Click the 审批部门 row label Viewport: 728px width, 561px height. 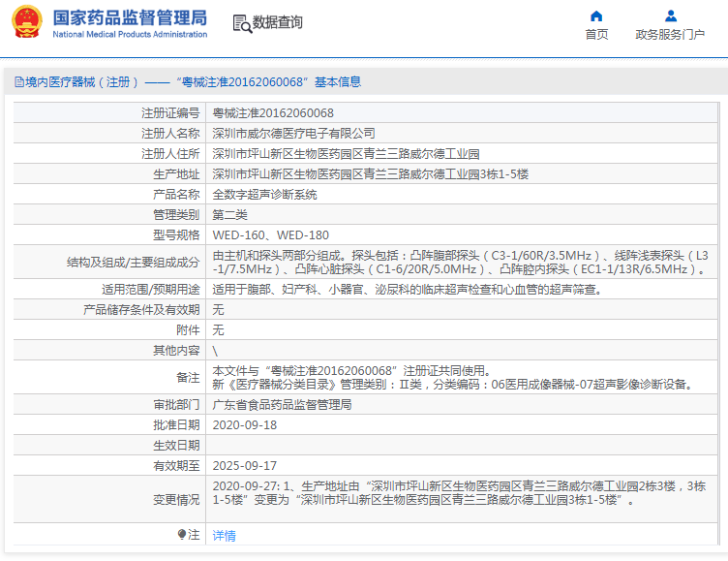176,405
